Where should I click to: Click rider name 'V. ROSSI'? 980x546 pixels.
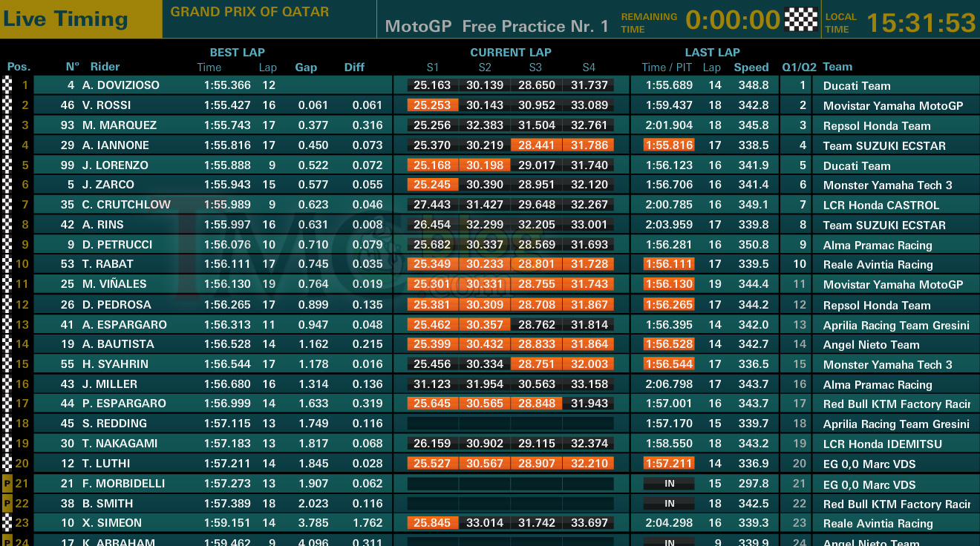click(106, 105)
